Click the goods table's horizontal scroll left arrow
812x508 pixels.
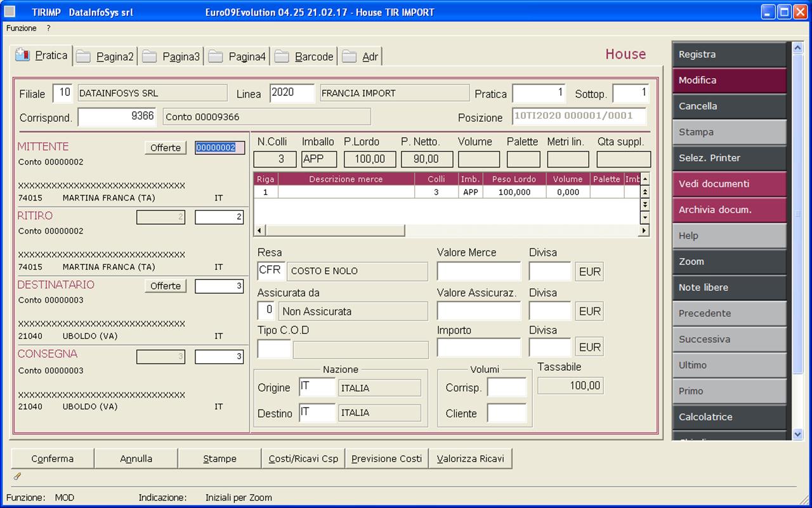pos(259,230)
